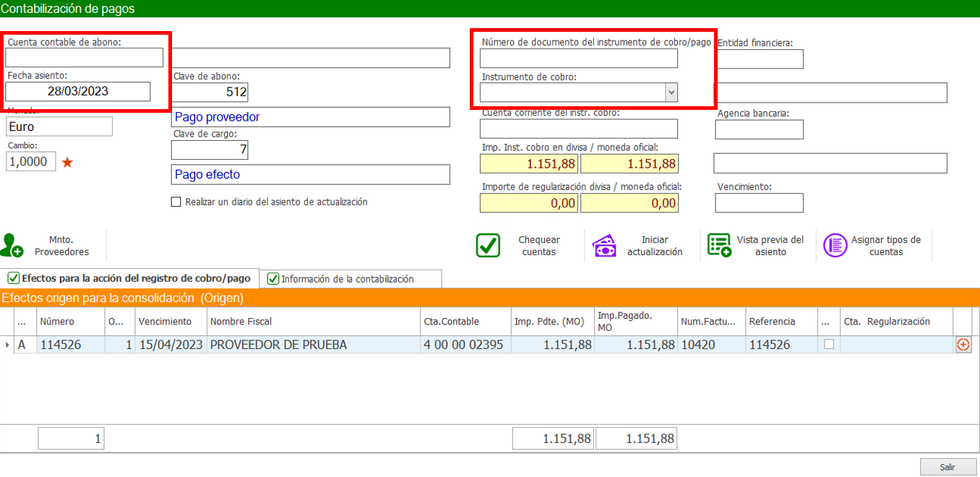This screenshot has width=980, height=477.
Task: Click the orange star beside Cambio
Action: pos(67,163)
